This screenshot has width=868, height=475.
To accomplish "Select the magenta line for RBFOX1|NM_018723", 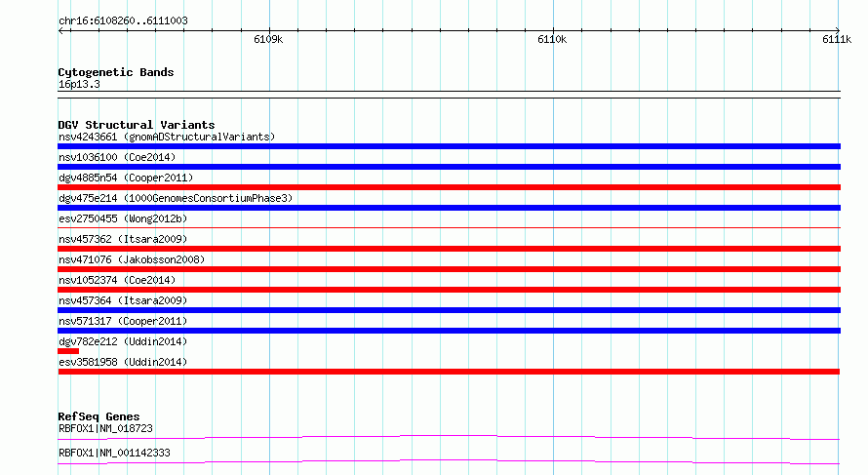I will tap(449, 437).
